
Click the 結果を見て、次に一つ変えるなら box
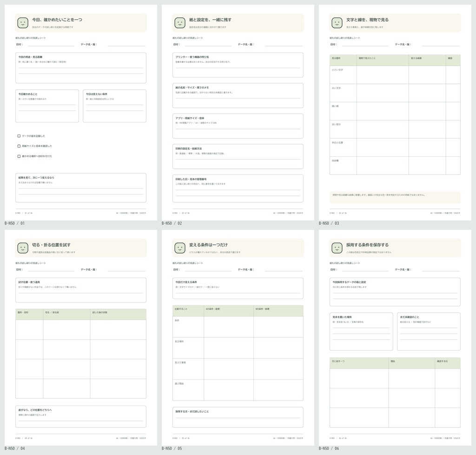81,187
